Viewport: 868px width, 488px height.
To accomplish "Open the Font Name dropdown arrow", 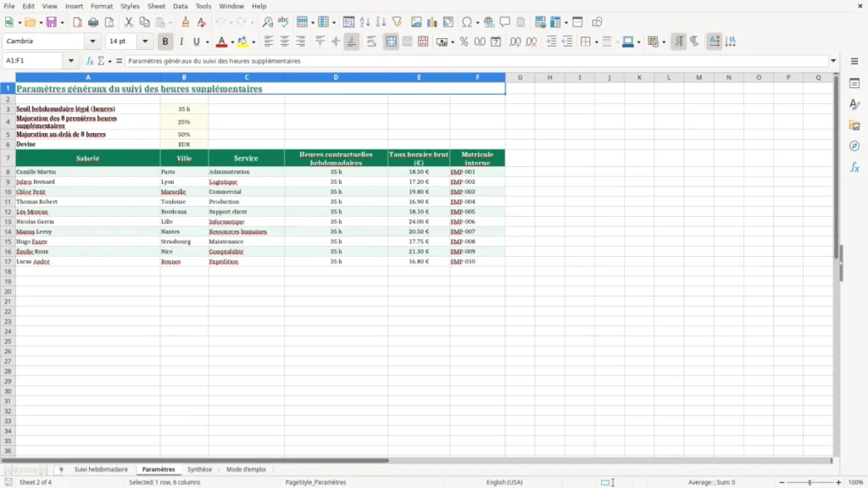I will click(92, 41).
